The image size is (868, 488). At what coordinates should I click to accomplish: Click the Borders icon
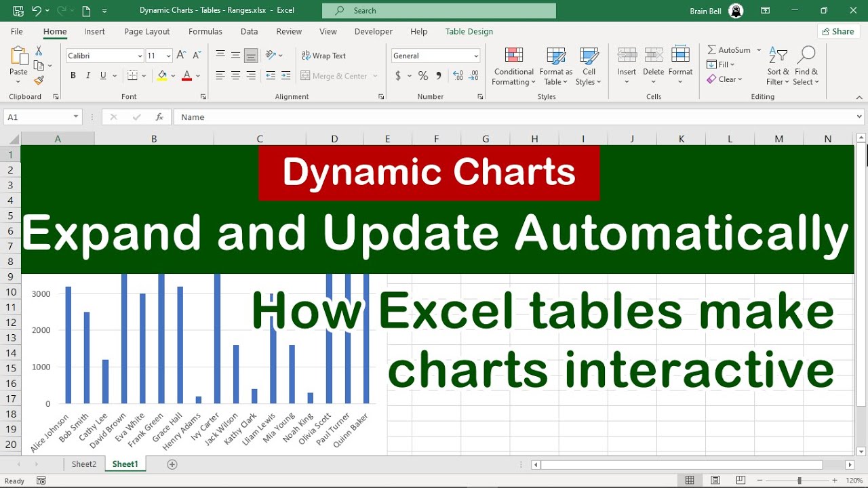pos(132,76)
